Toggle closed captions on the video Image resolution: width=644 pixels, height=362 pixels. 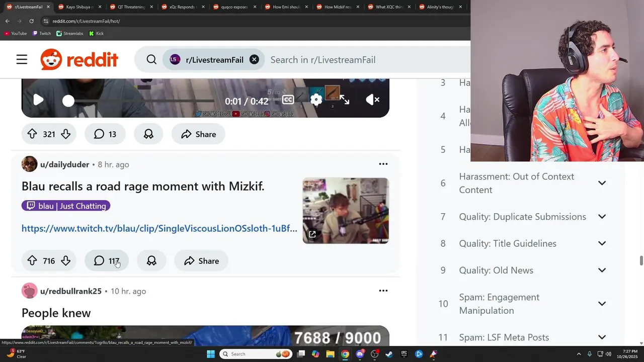288,100
